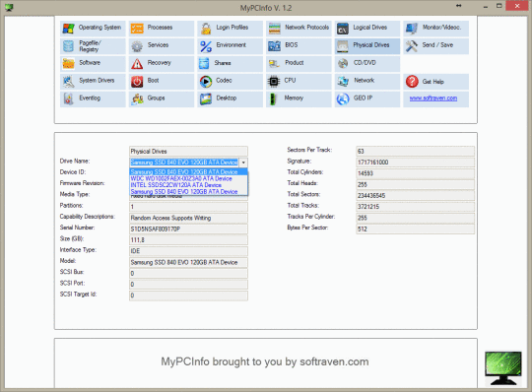Open the Boot power icon
Image resolution: width=532 pixels, height=392 pixels.
(137, 82)
